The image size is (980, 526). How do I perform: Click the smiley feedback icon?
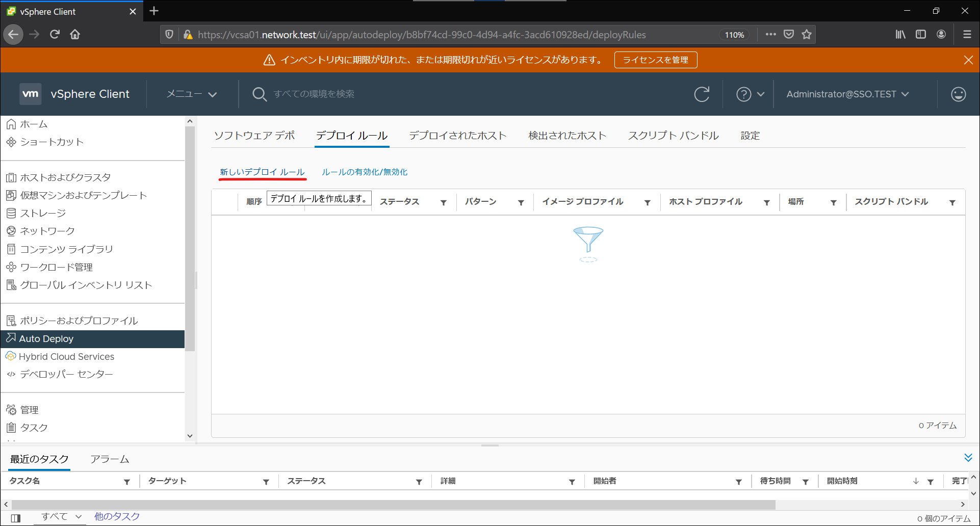click(x=958, y=94)
